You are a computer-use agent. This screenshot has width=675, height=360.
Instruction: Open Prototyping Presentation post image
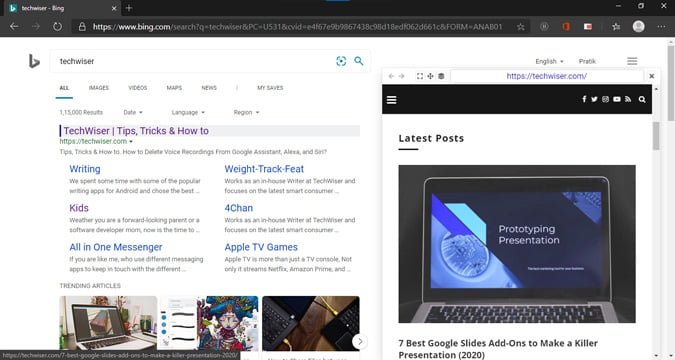(517, 244)
